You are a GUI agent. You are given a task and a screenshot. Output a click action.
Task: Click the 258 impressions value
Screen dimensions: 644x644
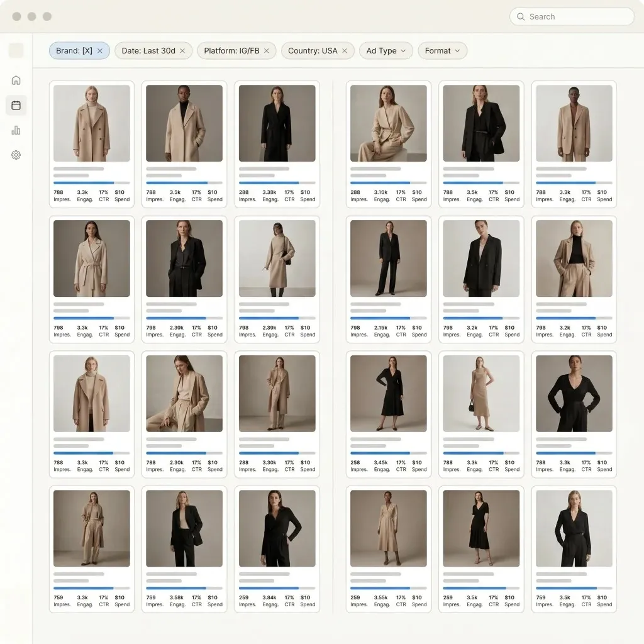coord(355,462)
